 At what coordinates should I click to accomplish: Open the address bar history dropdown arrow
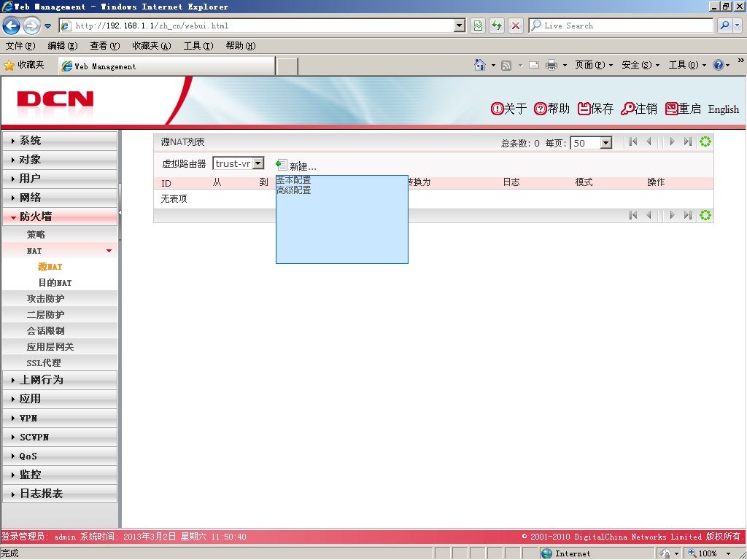pos(460,26)
